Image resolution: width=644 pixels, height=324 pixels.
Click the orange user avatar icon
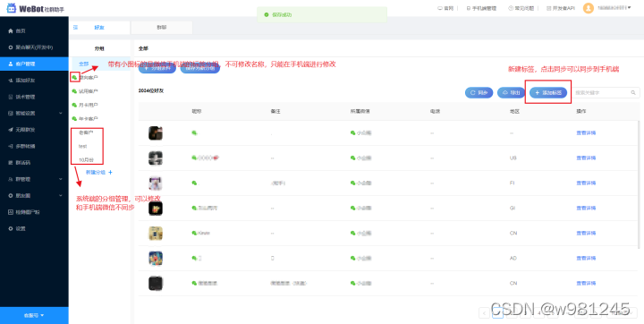[x=589, y=8]
